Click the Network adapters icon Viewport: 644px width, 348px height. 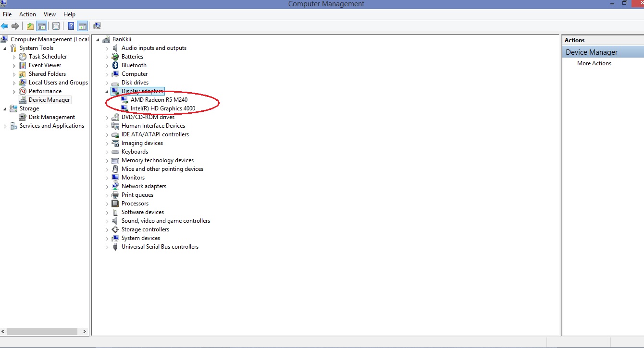point(115,186)
